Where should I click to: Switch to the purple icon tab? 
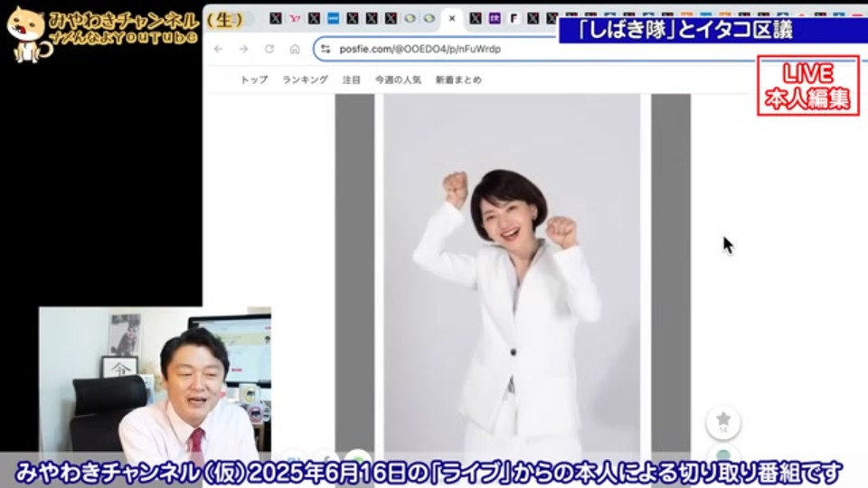click(x=495, y=18)
